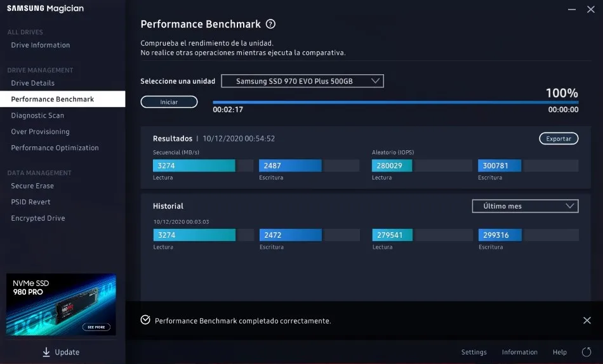Viewport: 603px width, 364px height.
Task: Minimize the Samsung Magician window
Action: (x=572, y=10)
